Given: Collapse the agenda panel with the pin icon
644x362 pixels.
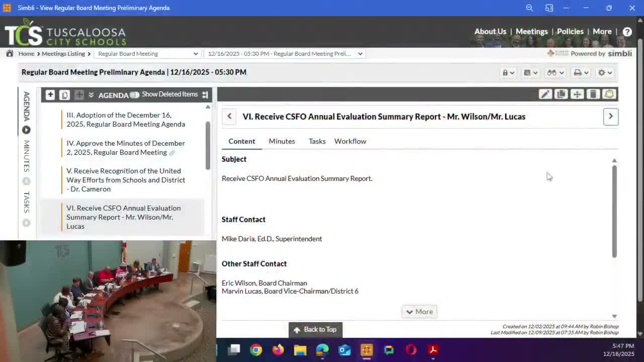Looking at the screenshot, I should click(x=205, y=95).
